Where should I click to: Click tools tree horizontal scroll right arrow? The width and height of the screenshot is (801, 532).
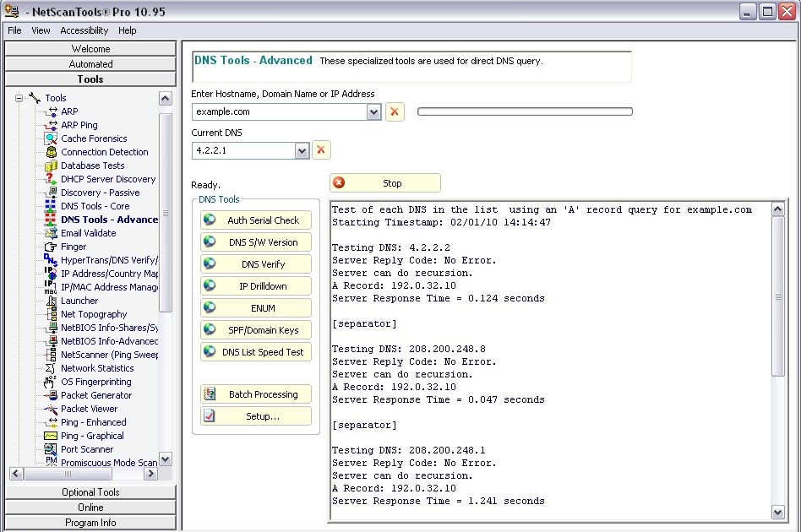[150, 474]
